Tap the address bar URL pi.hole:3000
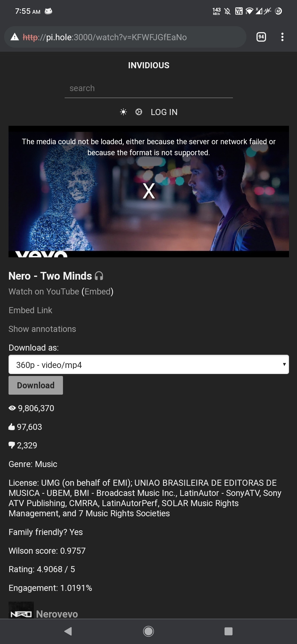The image size is (297, 644). (105, 37)
